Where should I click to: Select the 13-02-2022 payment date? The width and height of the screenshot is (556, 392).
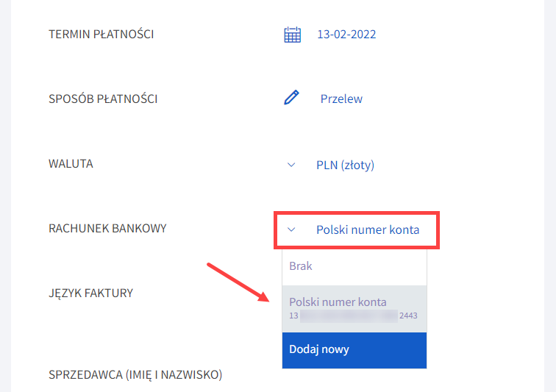346,35
